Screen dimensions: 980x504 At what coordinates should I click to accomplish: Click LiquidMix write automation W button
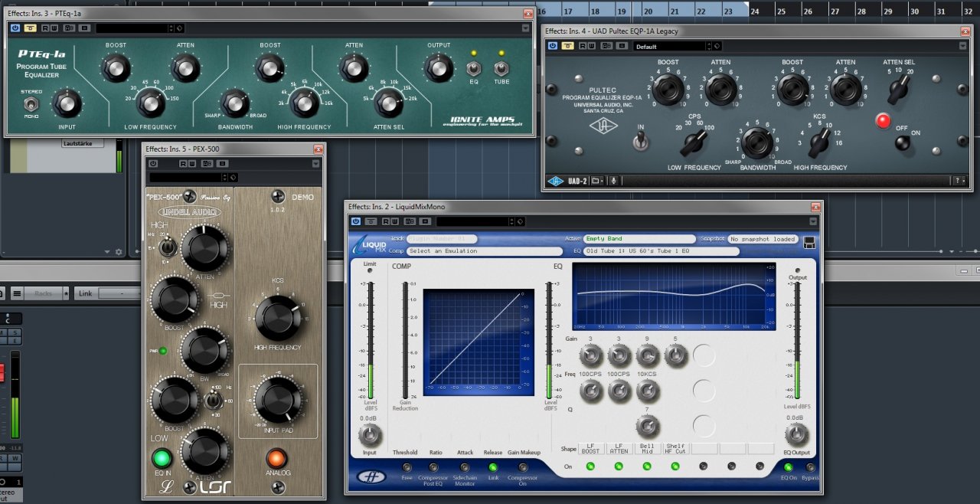pyautogui.click(x=395, y=221)
